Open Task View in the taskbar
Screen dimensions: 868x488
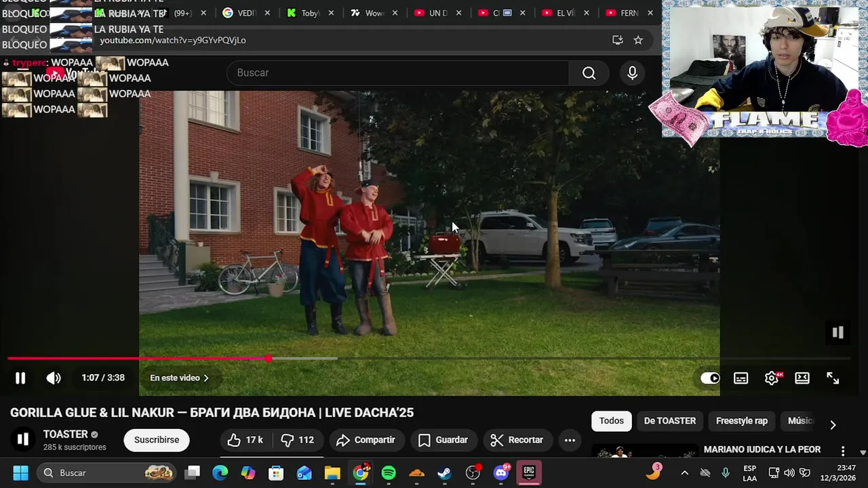click(193, 472)
